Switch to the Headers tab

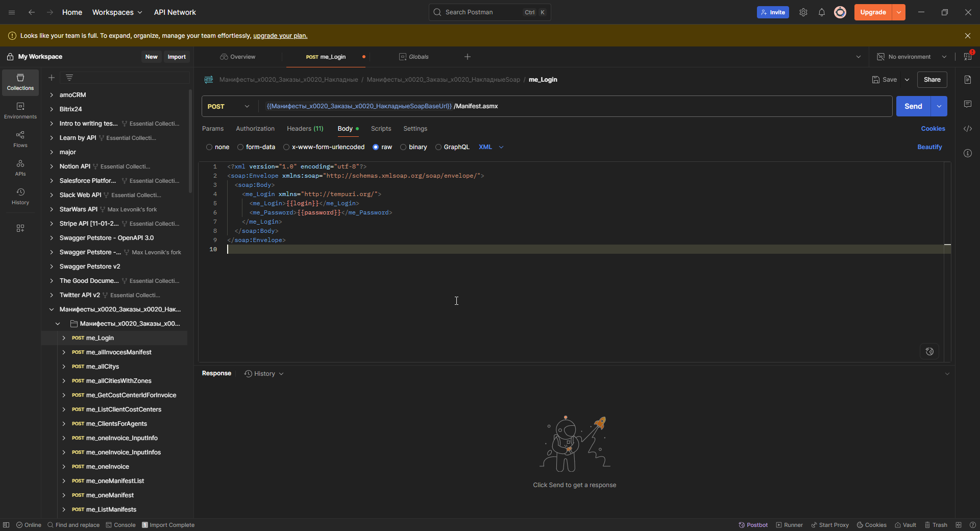pyautogui.click(x=305, y=129)
